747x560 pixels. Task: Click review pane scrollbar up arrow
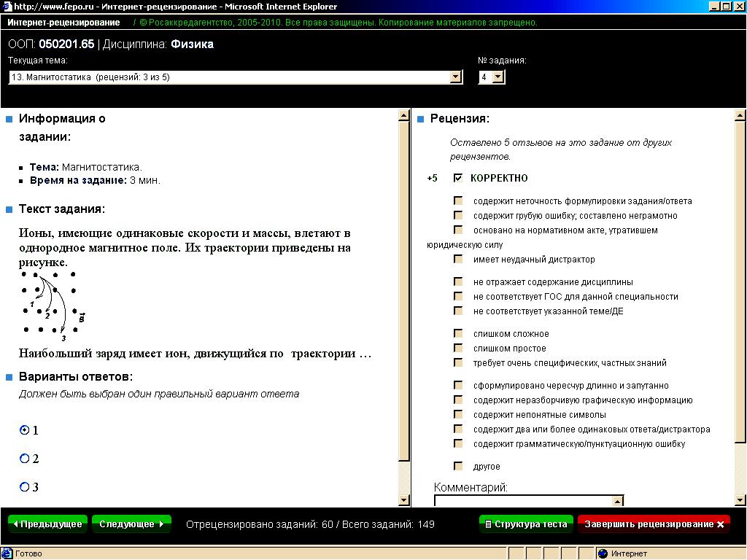[x=740, y=115]
